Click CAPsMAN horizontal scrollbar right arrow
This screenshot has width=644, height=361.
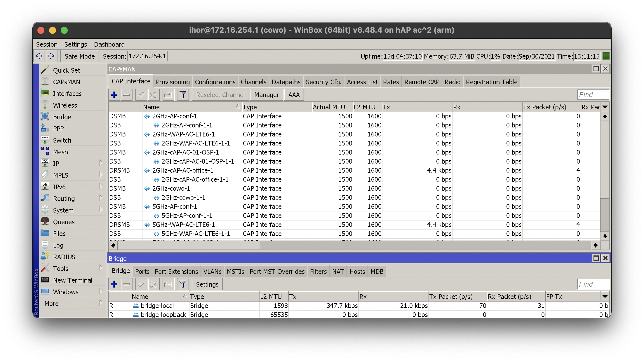click(596, 245)
